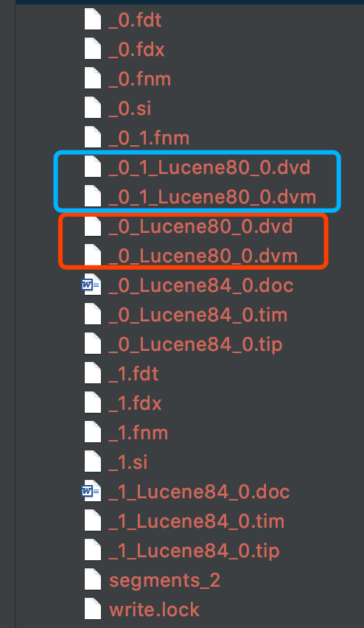Click the file icon beside _1.si
This screenshot has width=364, height=628.
coord(93,462)
